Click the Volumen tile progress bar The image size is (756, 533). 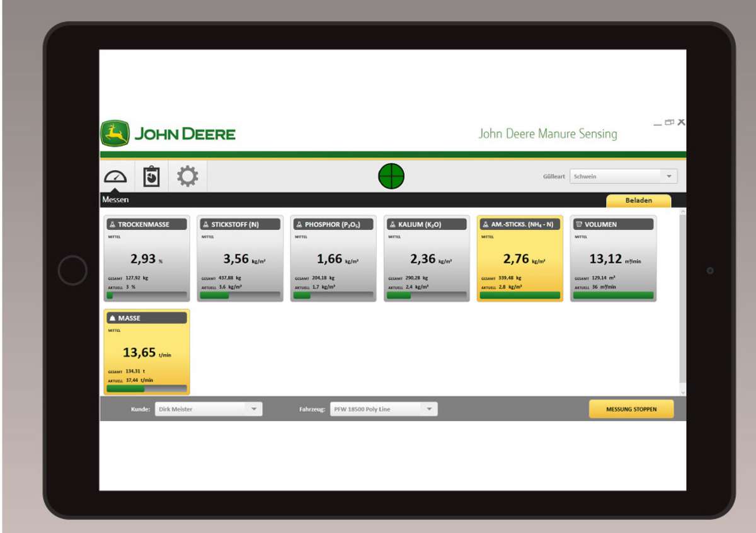pyautogui.click(x=613, y=295)
